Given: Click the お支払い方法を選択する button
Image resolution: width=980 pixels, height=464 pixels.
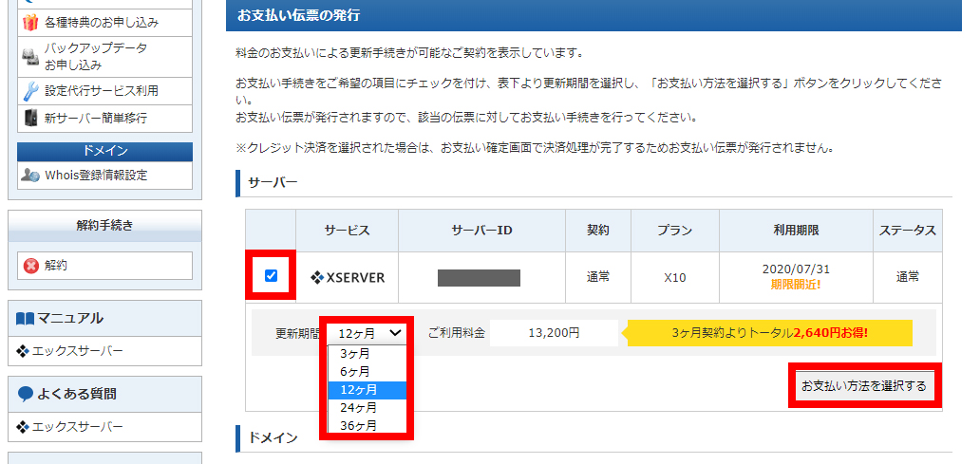Looking at the screenshot, I should [863, 386].
